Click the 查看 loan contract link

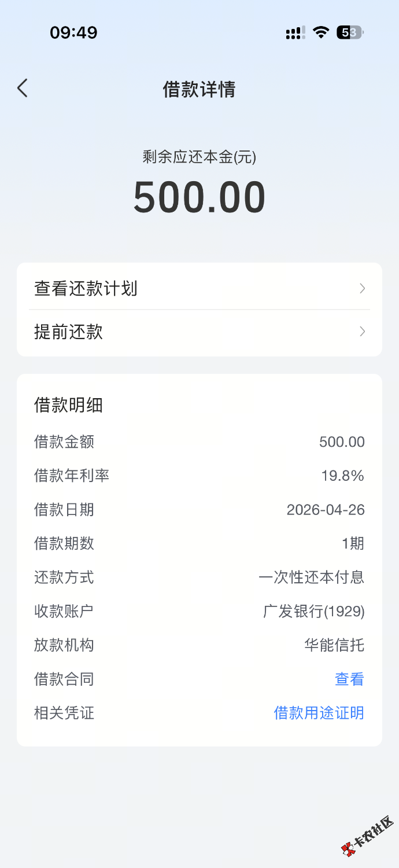point(349,679)
